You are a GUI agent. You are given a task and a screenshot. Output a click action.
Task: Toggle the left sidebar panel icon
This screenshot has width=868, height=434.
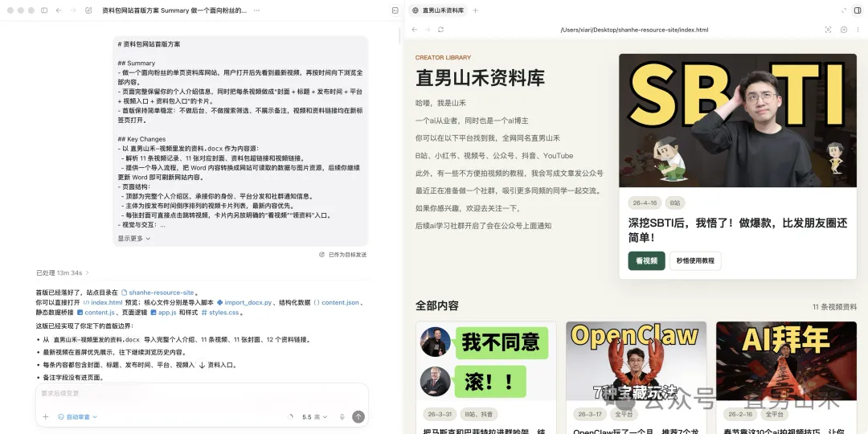pyautogui.click(x=44, y=10)
